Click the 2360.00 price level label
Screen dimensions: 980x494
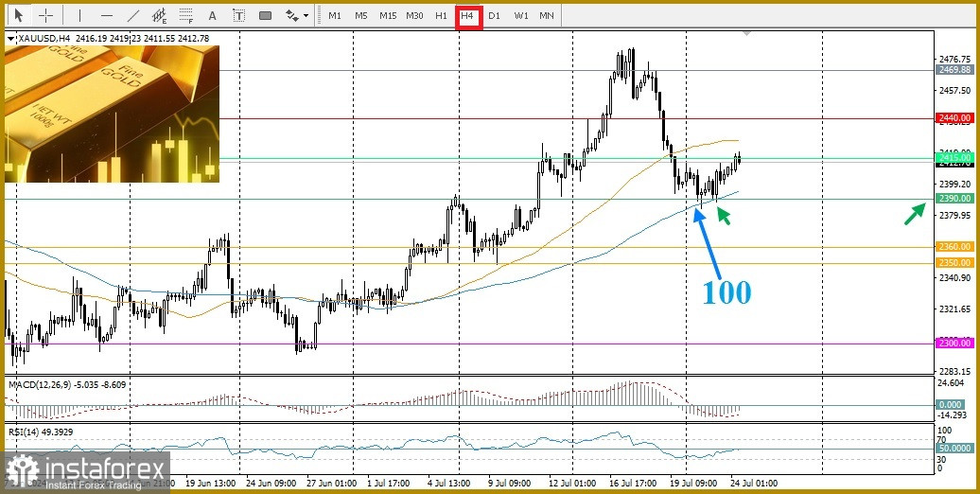(954, 247)
